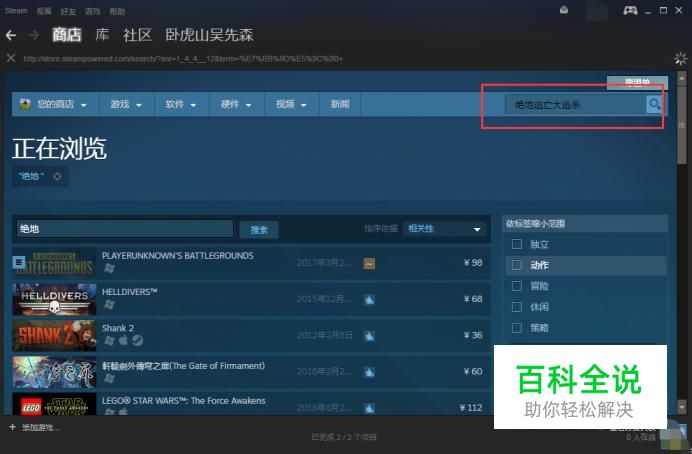Expand the 视频 dropdown menu

coord(303,105)
